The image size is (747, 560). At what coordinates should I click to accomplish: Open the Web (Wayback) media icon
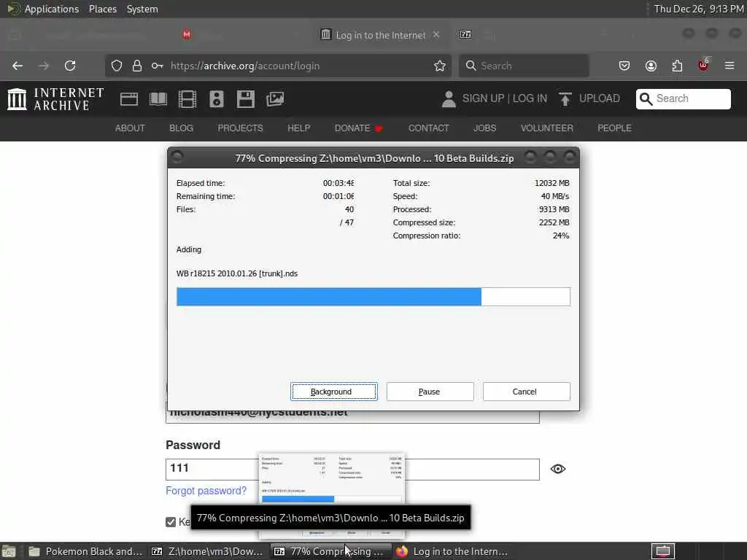click(129, 99)
